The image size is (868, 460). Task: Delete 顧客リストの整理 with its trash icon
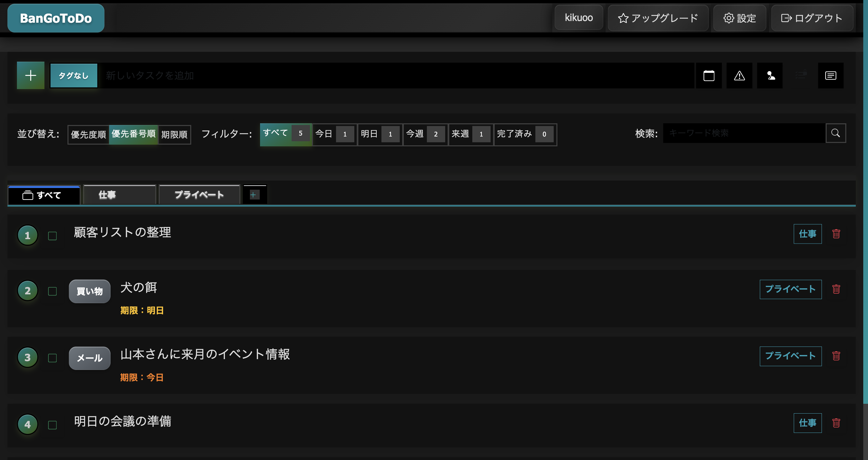pyautogui.click(x=836, y=234)
